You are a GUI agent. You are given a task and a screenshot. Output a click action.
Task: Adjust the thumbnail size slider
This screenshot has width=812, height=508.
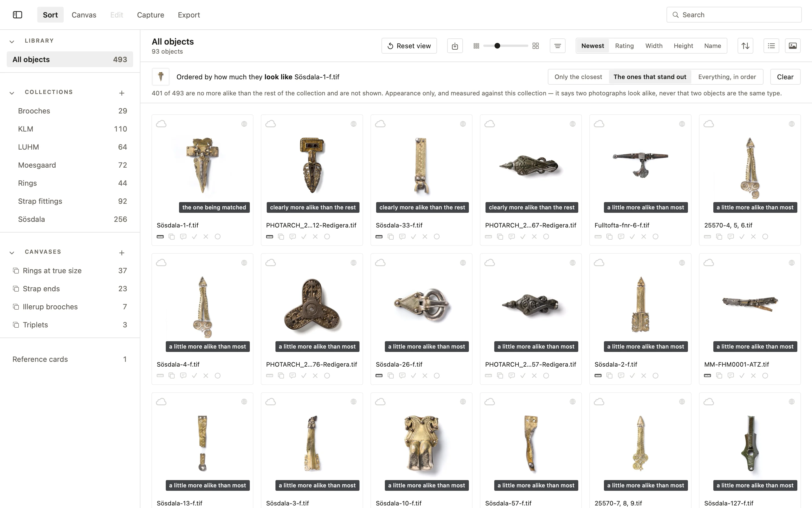(506, 46)
